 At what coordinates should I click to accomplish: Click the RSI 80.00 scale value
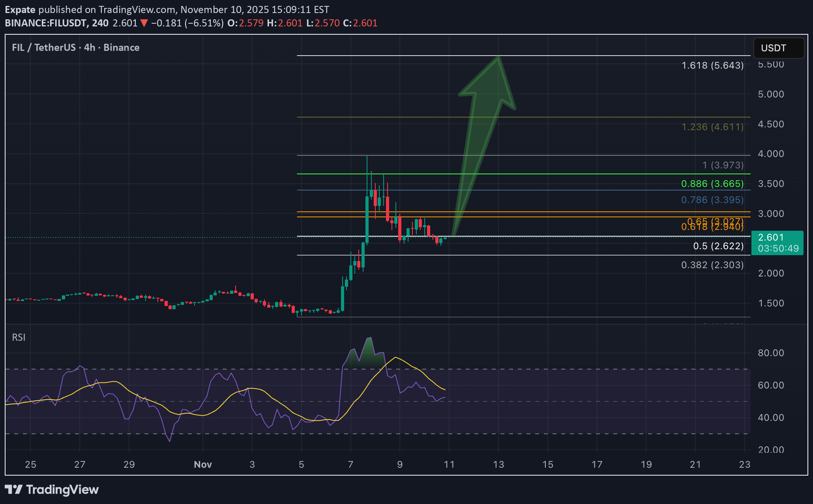771,353
